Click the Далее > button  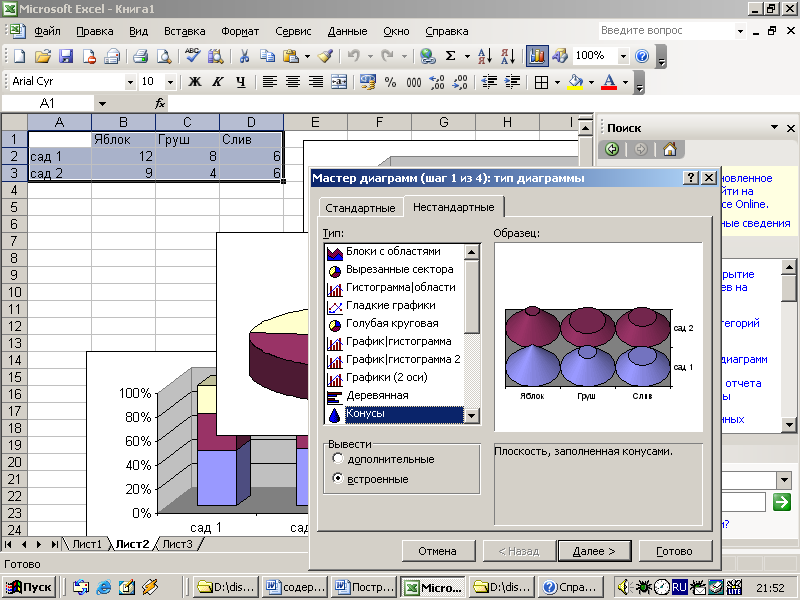tap(594, 551)
